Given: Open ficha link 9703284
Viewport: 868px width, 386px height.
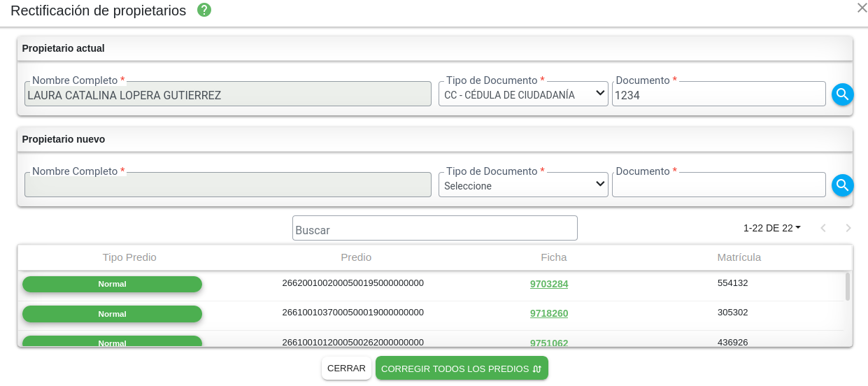Looking at the screenshot, I should pos(549,284).
